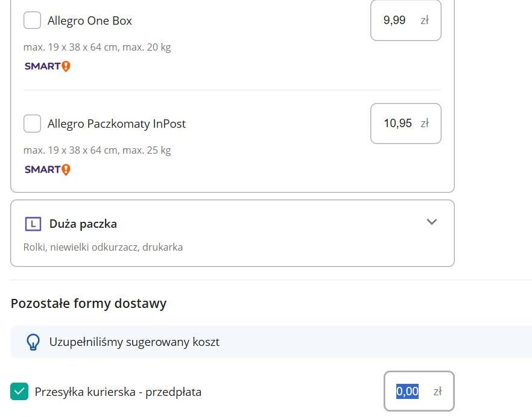Click SMART! badge under Allegro Paczkomaty InPost
532x417 pixels.
[x=48, y=169]
